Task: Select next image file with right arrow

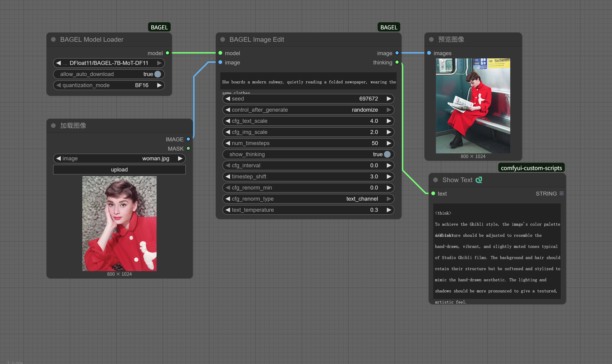Action: [x=180, y=158]
